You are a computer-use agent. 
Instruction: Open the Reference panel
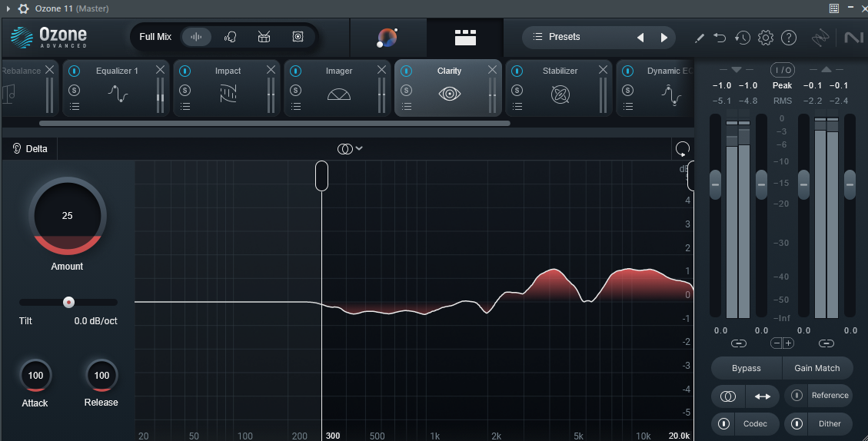[x=830, y=395]
